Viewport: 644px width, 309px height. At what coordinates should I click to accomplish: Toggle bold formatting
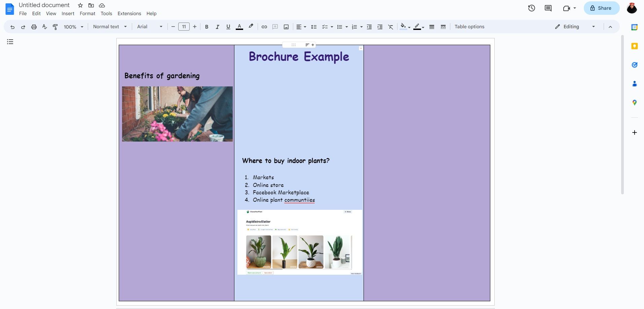(207, 27)
